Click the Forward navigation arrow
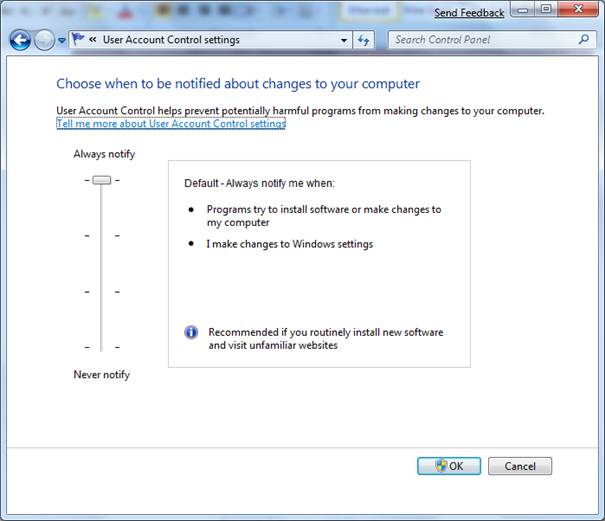Screen dimensions: 605x521 point(44,40)
